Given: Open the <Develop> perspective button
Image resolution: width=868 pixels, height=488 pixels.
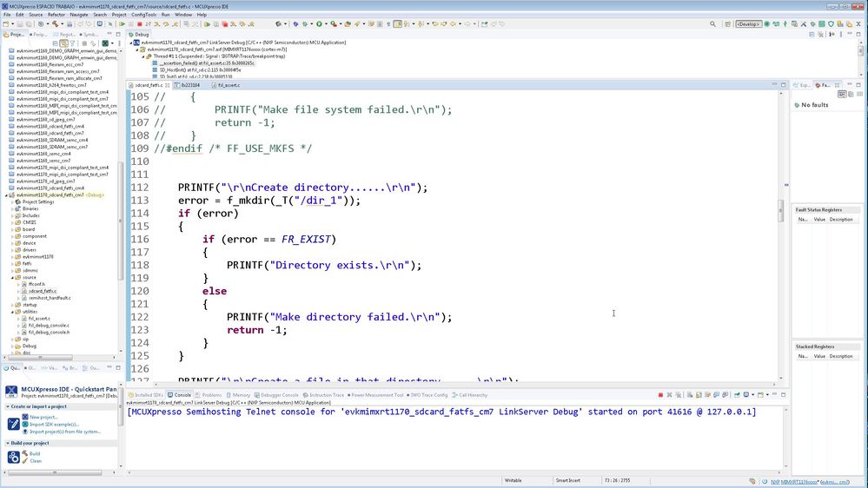Looking at the screenshot, I should [x=748, y=24].
